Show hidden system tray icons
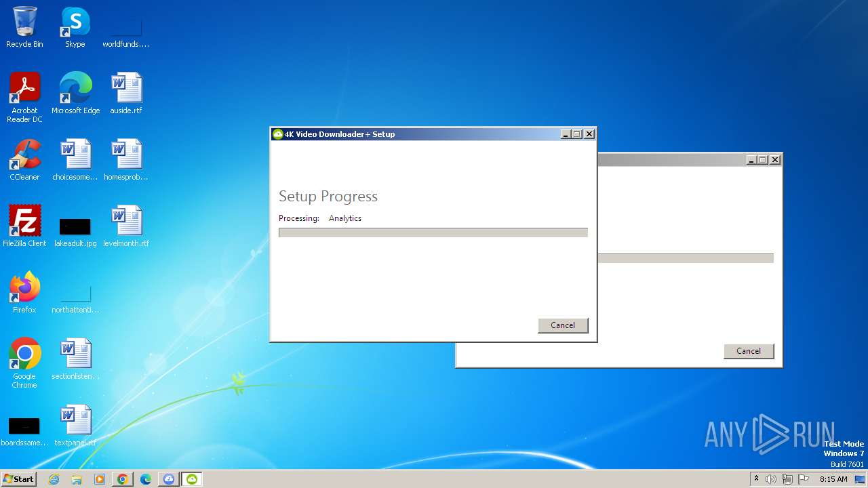The image size is (868, 488). [756, 479]
